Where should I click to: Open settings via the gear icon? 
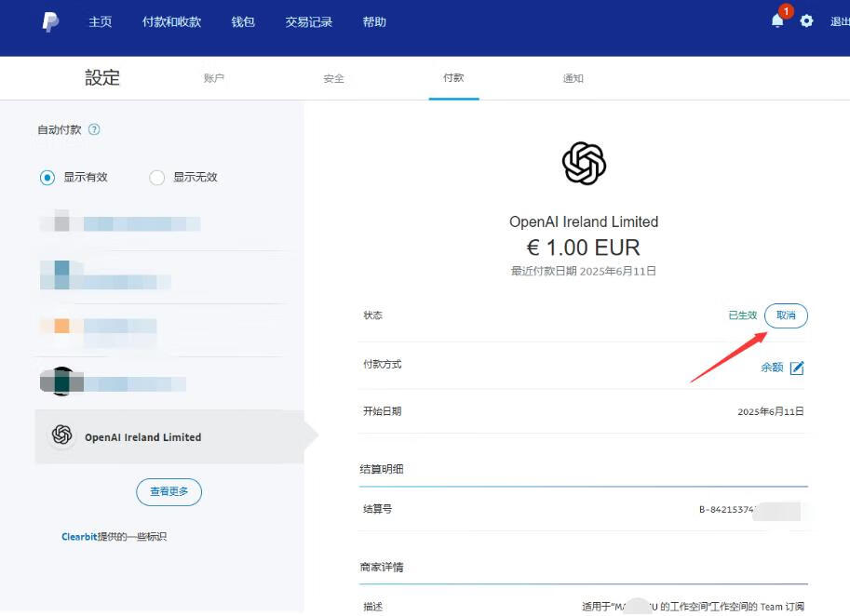click(806, 20)
